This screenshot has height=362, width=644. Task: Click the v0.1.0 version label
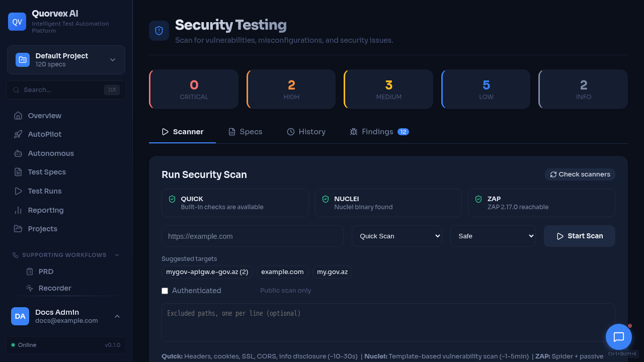(x=113, y=345)
